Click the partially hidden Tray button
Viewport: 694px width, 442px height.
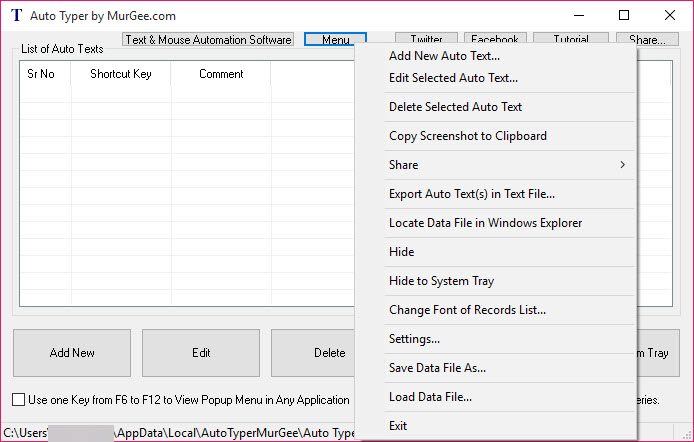click(658, 353)
